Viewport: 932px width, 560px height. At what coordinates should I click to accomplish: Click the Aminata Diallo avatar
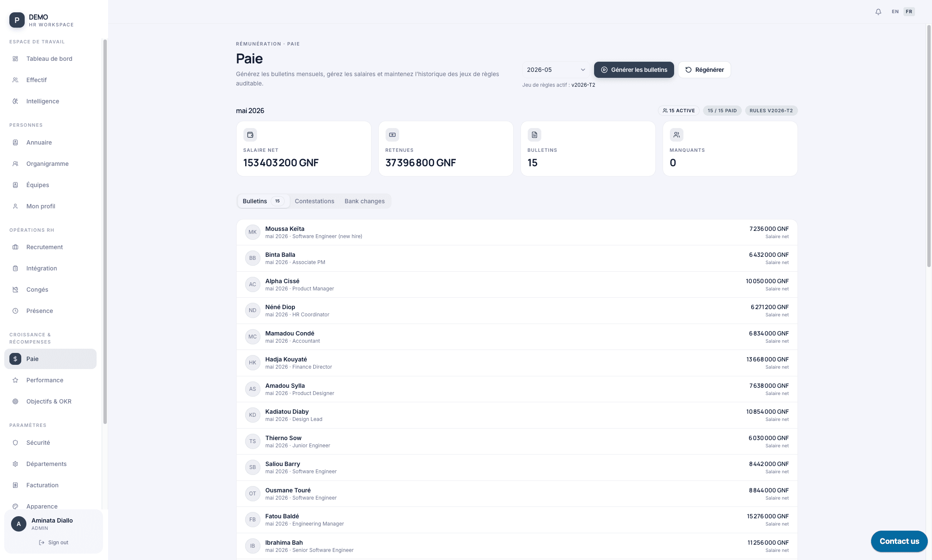pos(19,524)
